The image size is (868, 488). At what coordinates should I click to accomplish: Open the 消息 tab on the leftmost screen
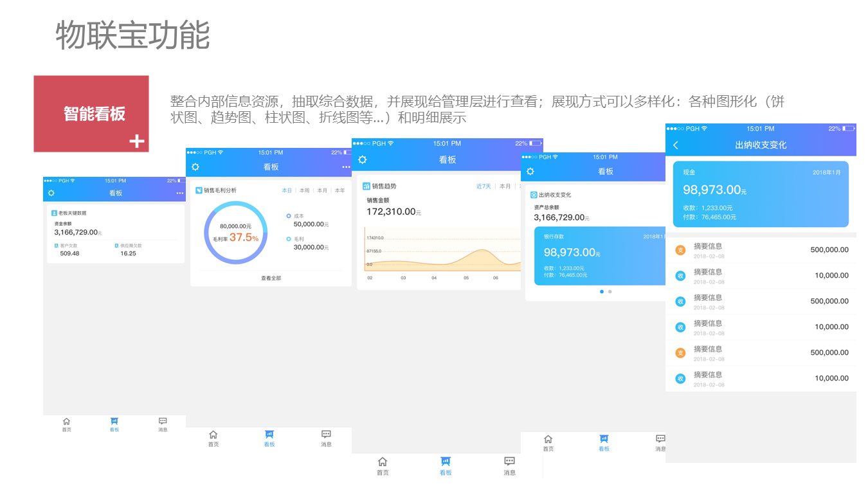click(162, 424)
